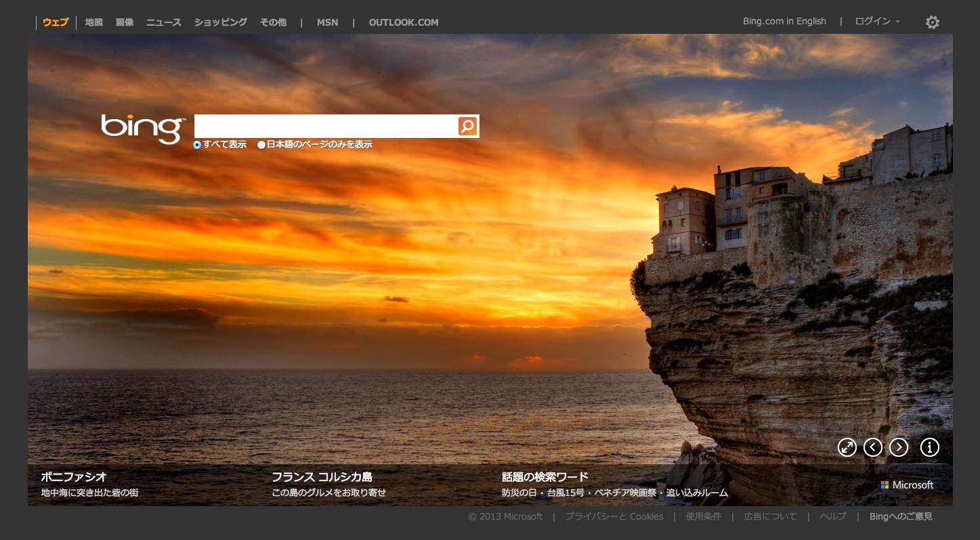The width and height of the screenshot is (980, 540).
Task: Open the OUTLOOK.COM link
Action: pyautogui.click(x=404, y=22)
